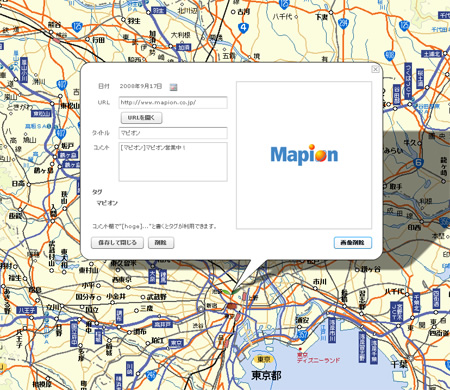The width and height of the screenshot is (450, 390).
Task: Click the 八王子 blue label on map
Action: point(26,310)
